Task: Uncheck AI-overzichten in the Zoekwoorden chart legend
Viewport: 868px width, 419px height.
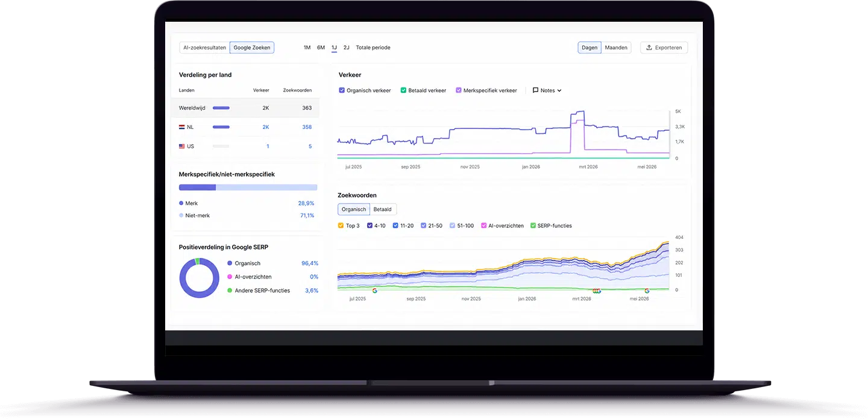Action: click(483, 226)
